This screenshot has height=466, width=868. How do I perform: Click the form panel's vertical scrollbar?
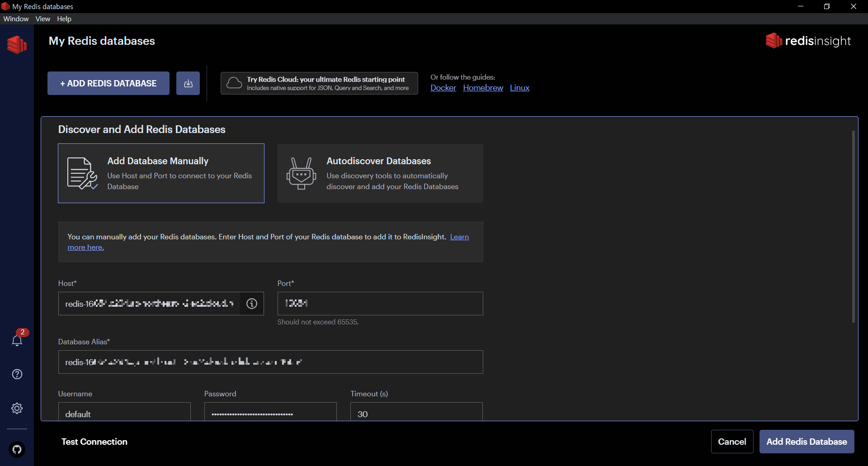[x=853, y=226]
